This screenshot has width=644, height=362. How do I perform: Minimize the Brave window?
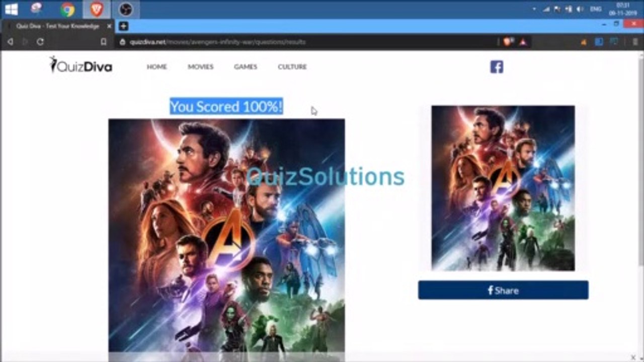(604, 24)
